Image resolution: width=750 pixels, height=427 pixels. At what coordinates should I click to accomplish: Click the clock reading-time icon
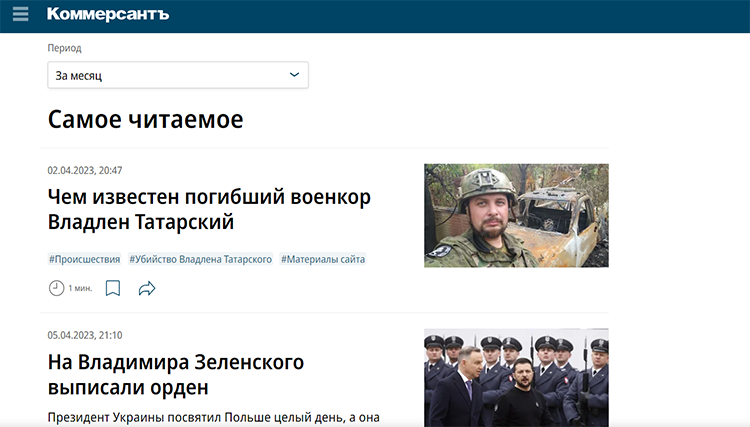pos(56,288)
